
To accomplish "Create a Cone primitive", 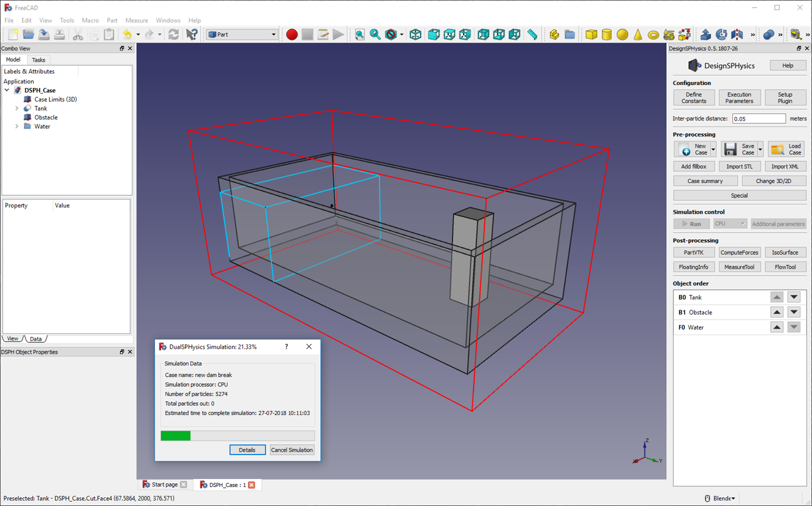I will (637, 34).
